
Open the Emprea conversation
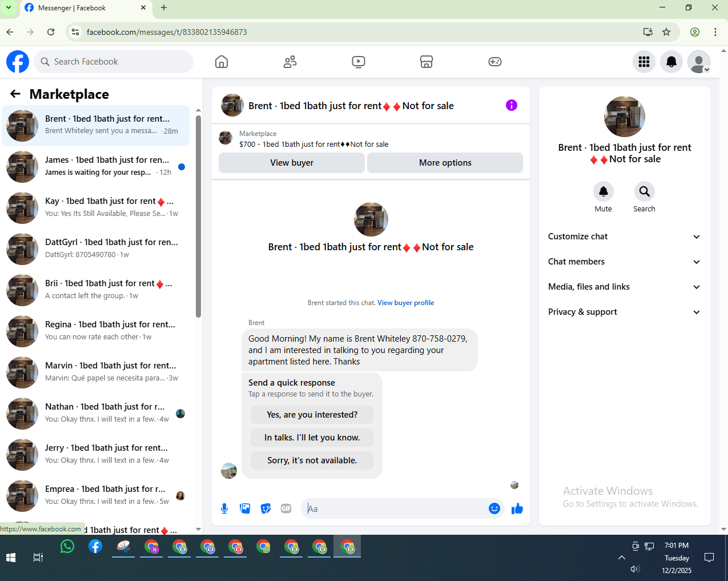pyautogui.click(x=96, y=496)
